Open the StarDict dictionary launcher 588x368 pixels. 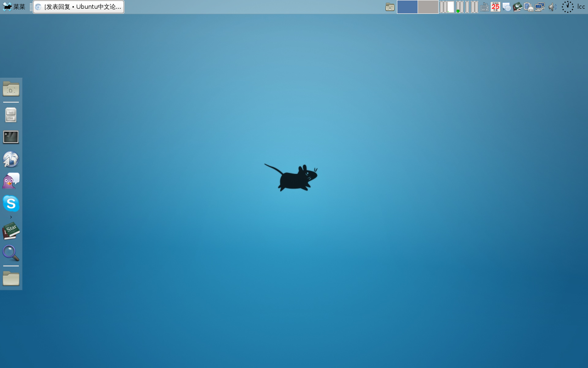pos(11,231)
